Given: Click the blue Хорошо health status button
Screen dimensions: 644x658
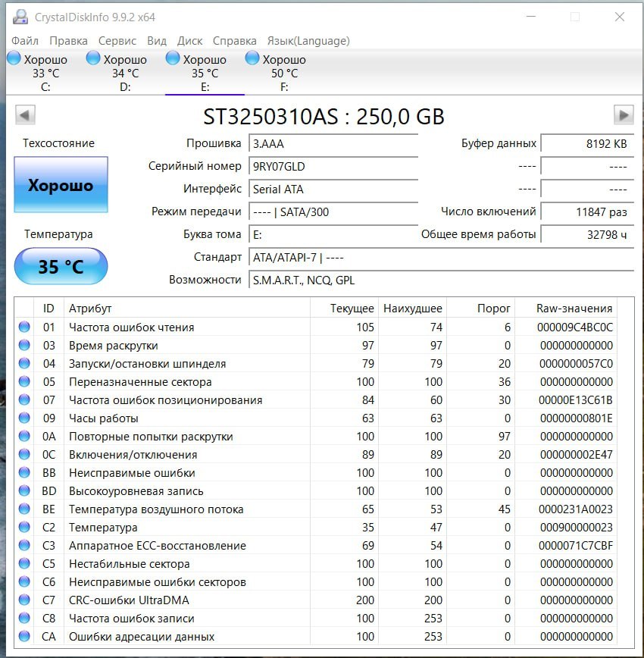Looking at the screenshot, I should pyautogui.click(x=61, y=185).
